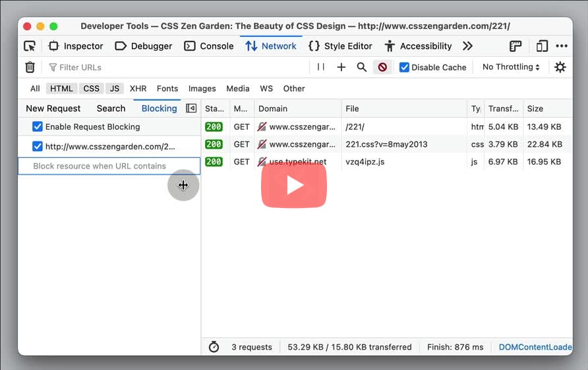The height and width of the screenshot is (370, 588).
Task: Toggle the request blocking icon
Action: pyautogui.click(x=382, y=67)
